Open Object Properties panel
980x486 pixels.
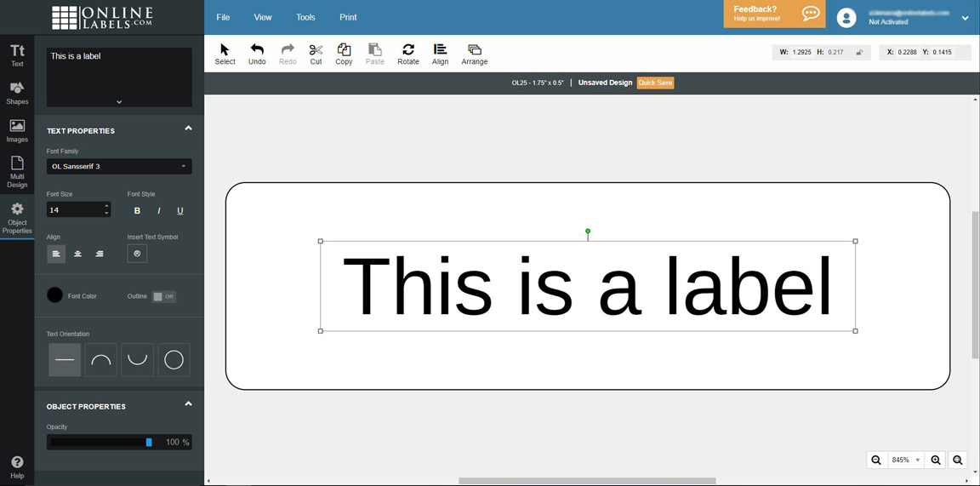tap(18, 218)
